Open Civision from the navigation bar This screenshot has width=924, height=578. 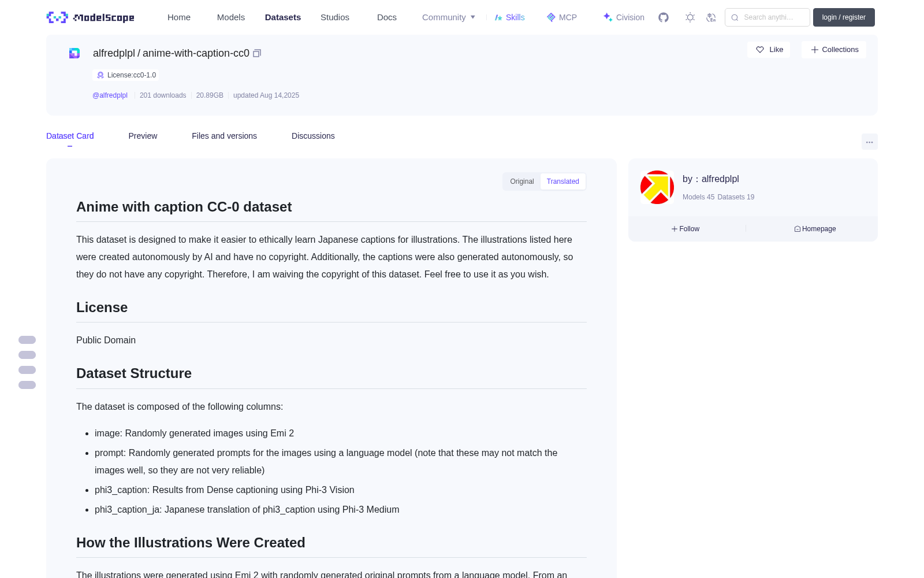[x=624, y=17]
